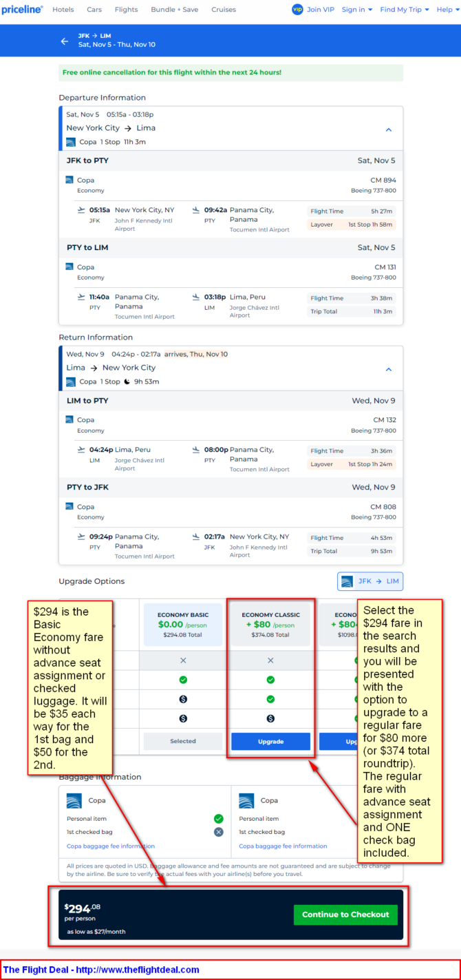Click Copa logo in right baggage card

(x=247, y=800)
